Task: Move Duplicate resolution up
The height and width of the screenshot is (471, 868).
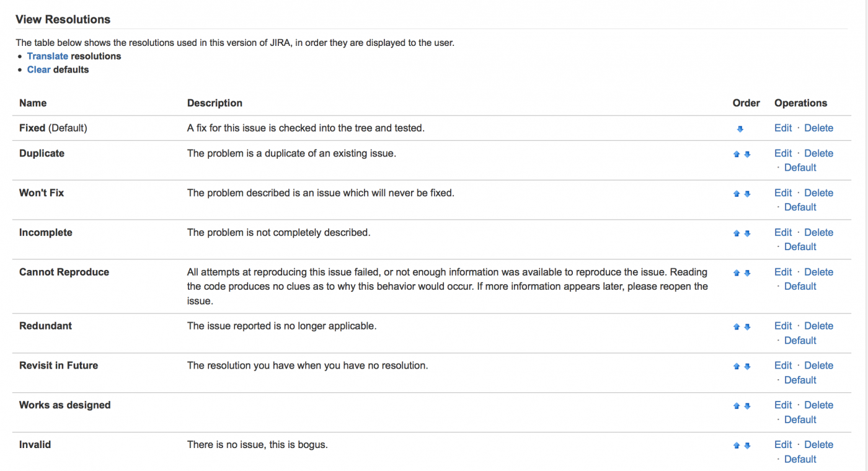Action: pyautogui.click(x=737, y=155)
